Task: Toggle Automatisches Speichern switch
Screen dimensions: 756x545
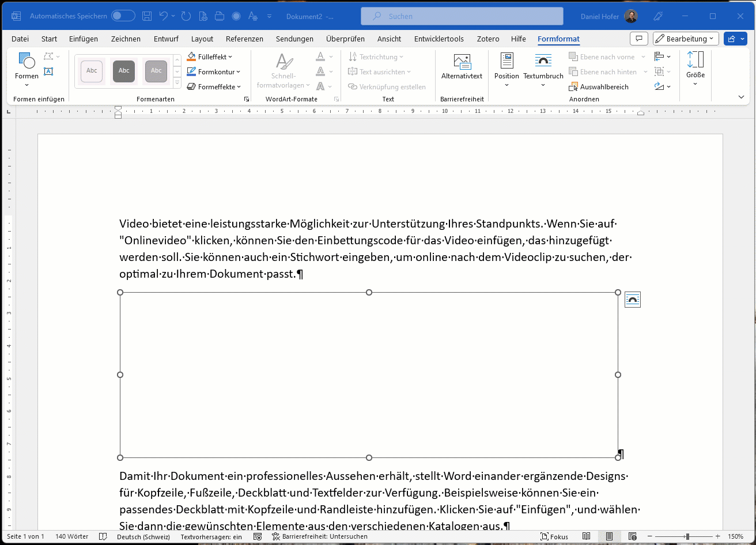Action: coord(123,16)
